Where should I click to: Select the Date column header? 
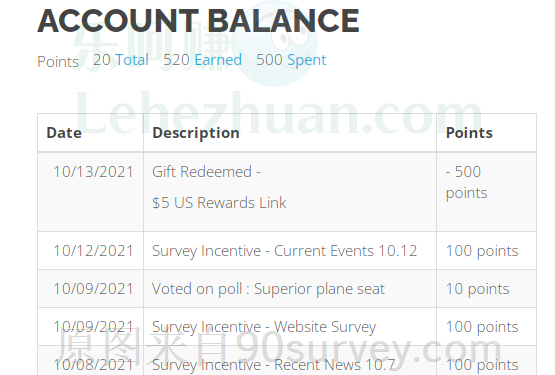pos(64,133)
